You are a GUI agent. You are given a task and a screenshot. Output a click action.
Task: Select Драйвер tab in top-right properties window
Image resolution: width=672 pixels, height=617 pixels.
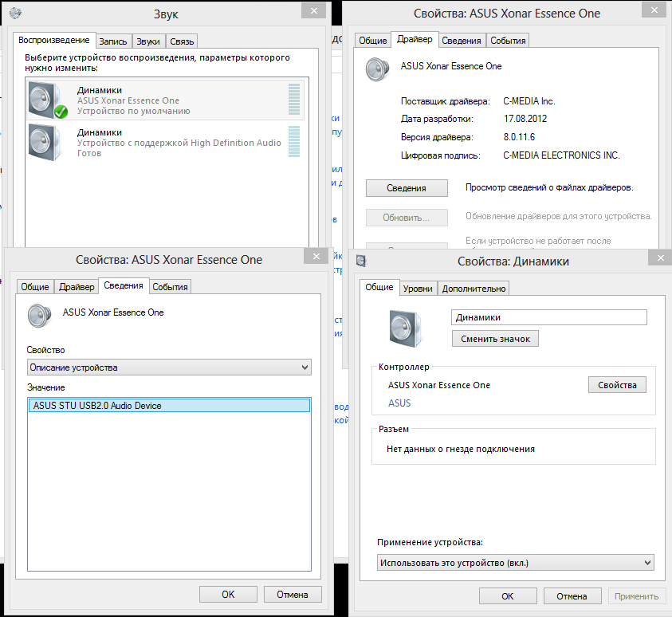415,39
